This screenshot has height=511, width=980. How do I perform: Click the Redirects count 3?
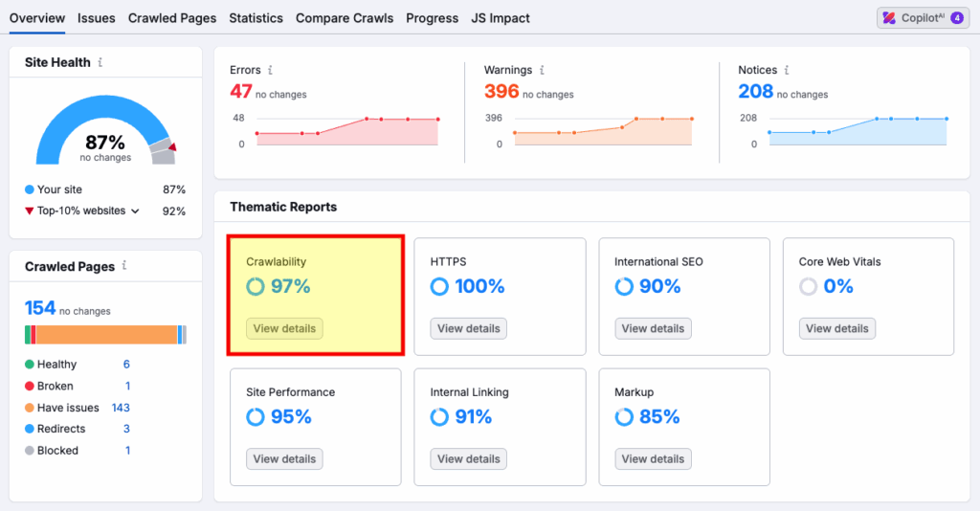point(126,429)
